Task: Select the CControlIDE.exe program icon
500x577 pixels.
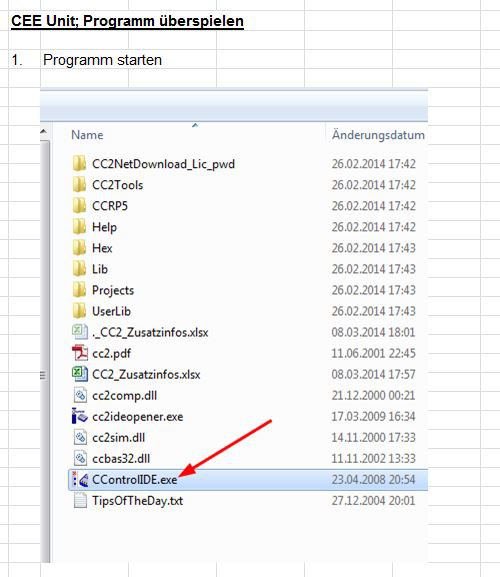Action: (80, 479)
